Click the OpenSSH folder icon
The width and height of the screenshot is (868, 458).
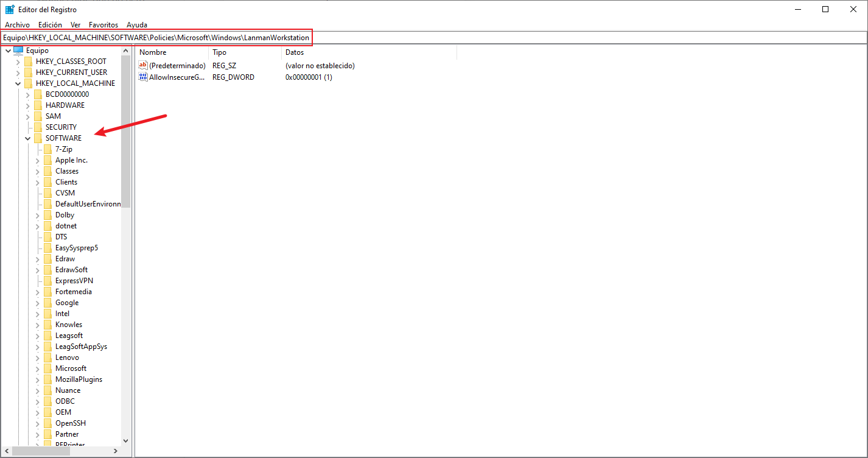click(x=47, y=423)
